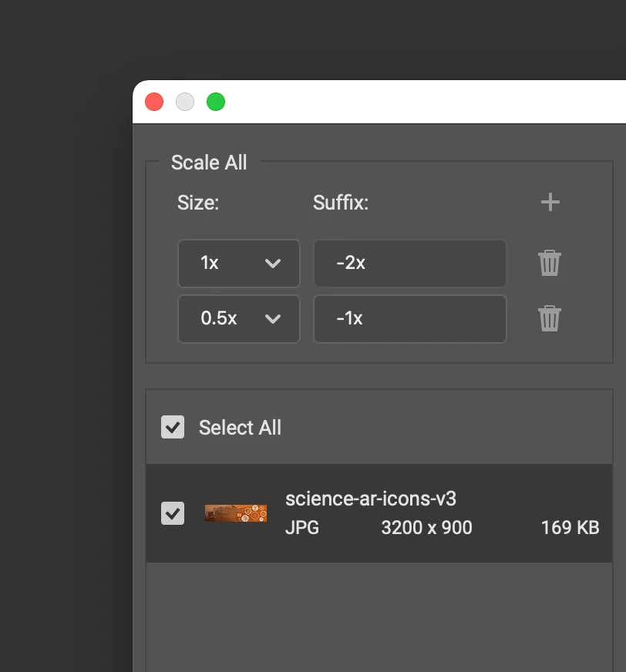This screenshot has width=626, height=672.
Task: Click the 169 KB file size
Action: (570, 528)
